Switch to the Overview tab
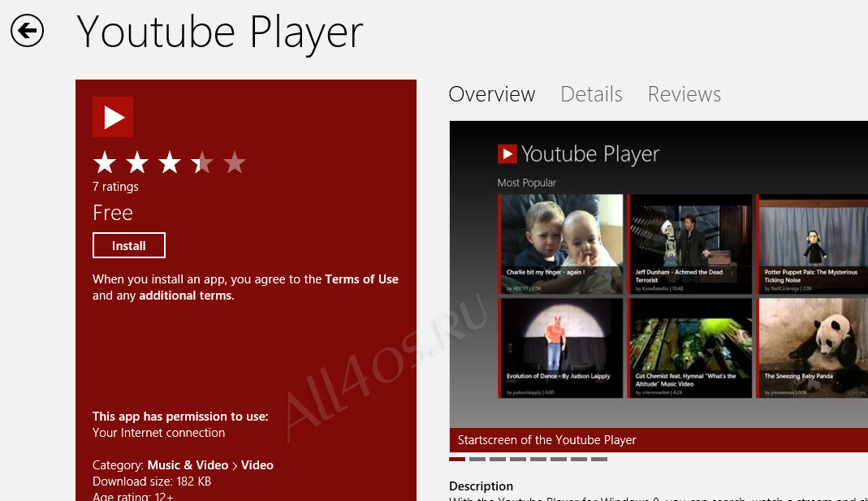The width and height of the screenshot is (868, 501). click(x=491, y=94)
